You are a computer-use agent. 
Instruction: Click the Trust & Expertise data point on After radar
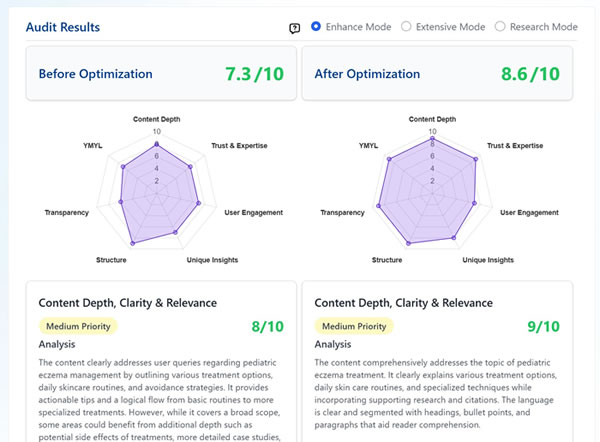click(476, 159)
